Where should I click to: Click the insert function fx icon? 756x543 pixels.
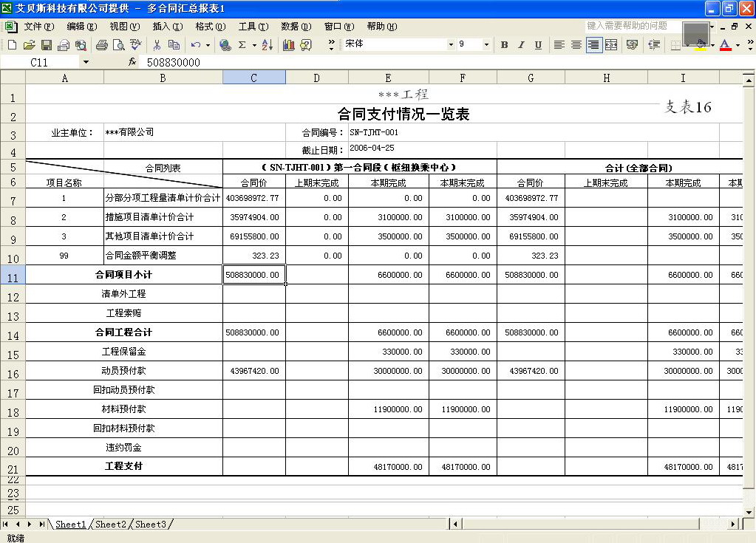point(132,62)
